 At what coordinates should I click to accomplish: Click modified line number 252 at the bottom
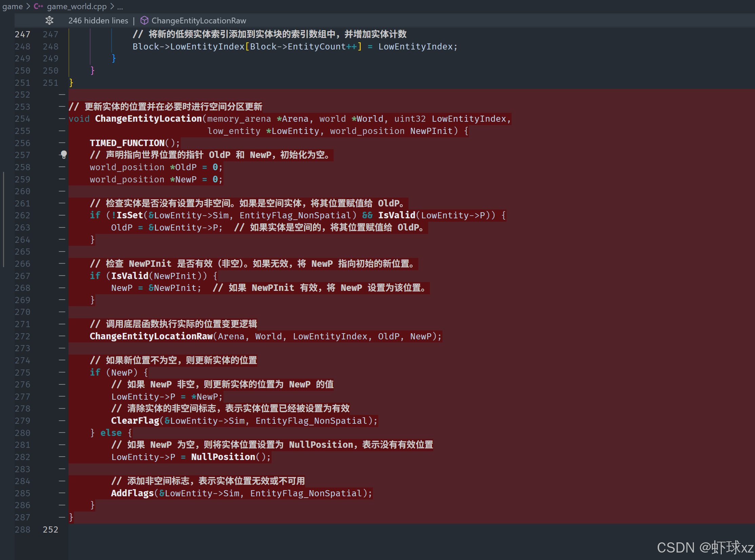click(51, 529)
